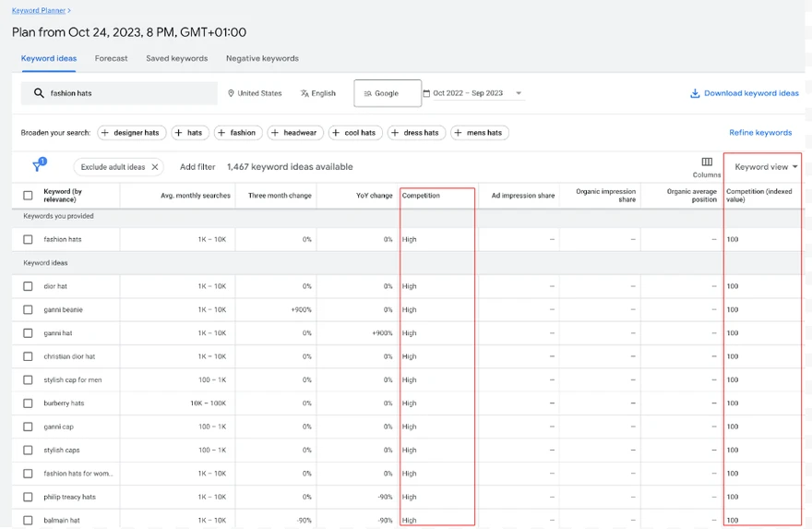This screenshot has height=529, width=812.
Task: Click the calendar icon for the date range
Action: (x=426, y=93)
